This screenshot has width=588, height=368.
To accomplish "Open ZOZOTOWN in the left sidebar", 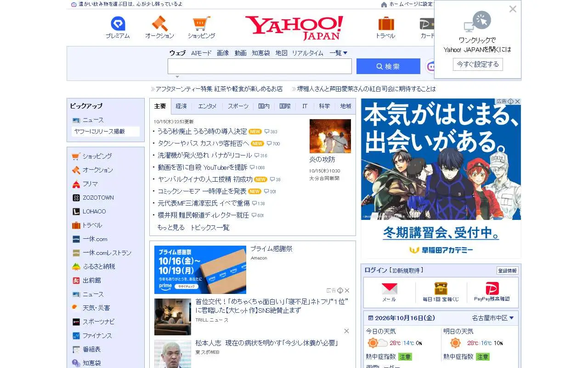I will [x=98, y=198].
